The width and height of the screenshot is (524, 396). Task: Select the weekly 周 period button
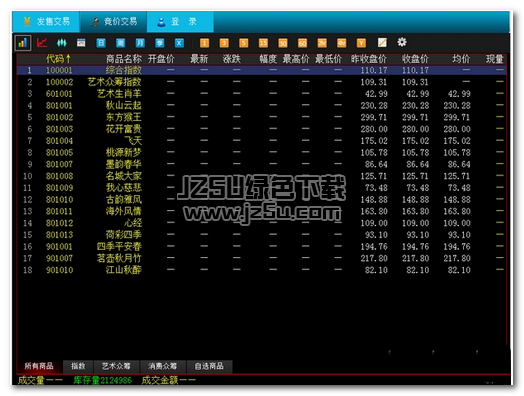(x=121, y=43)
